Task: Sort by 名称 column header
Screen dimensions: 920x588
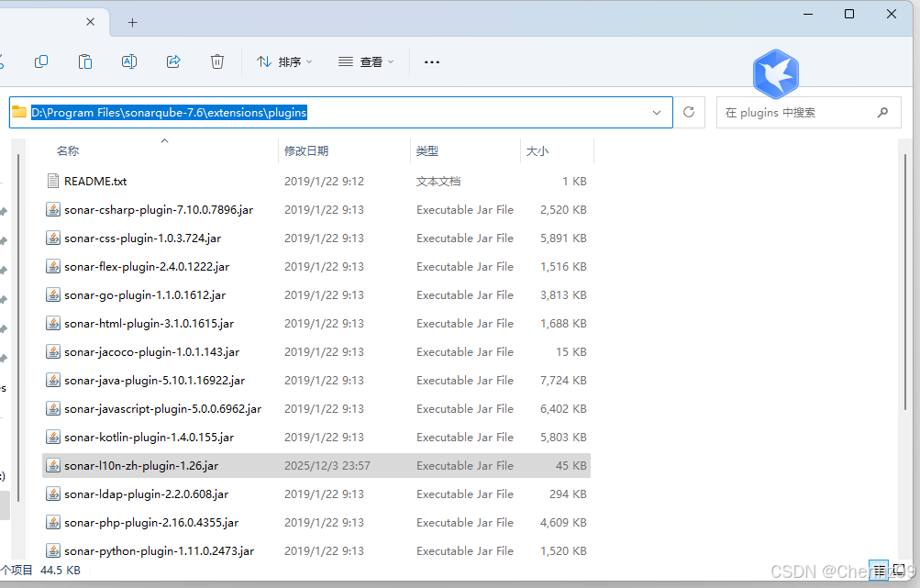Action: (68, 150)
